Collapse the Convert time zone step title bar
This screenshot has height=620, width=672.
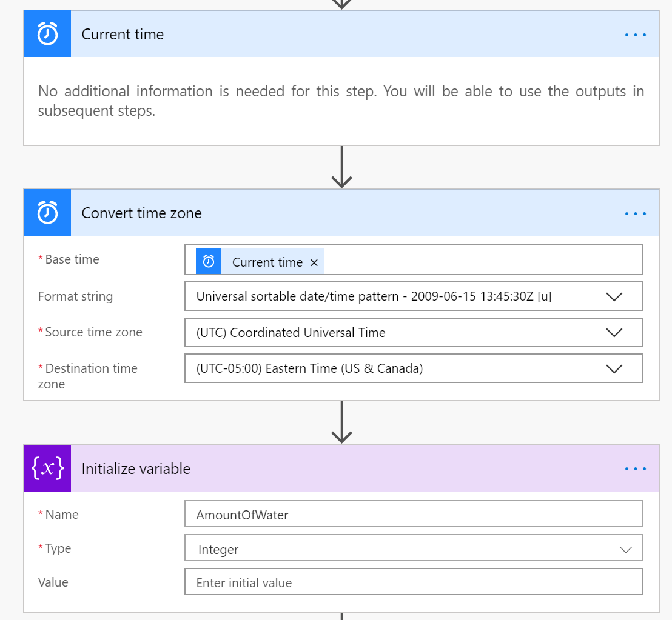click(x=141, y=213)
